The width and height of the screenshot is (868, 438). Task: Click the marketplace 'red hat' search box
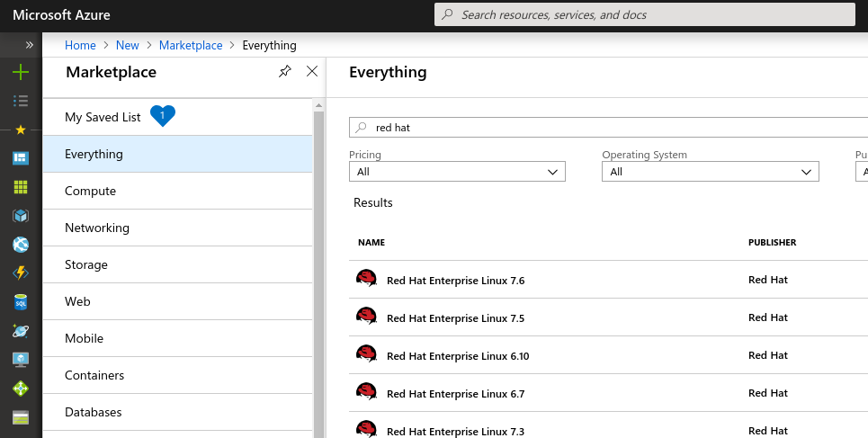coord(608,128)
